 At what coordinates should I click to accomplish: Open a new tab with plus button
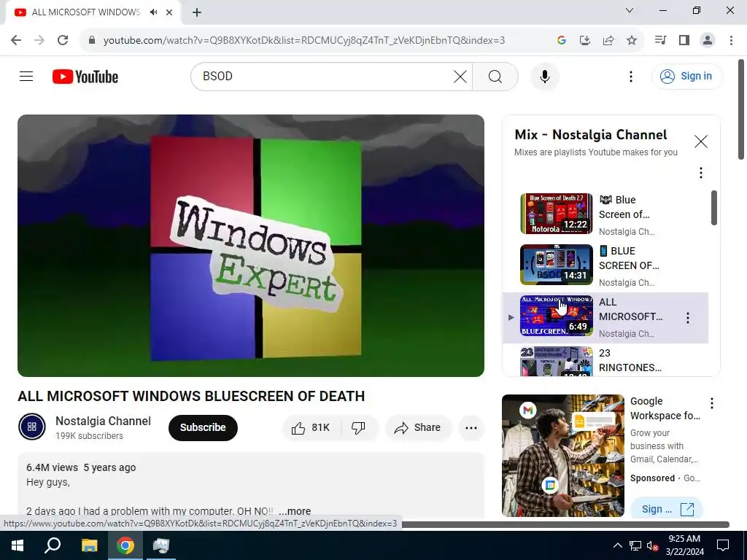coord(197,12)
